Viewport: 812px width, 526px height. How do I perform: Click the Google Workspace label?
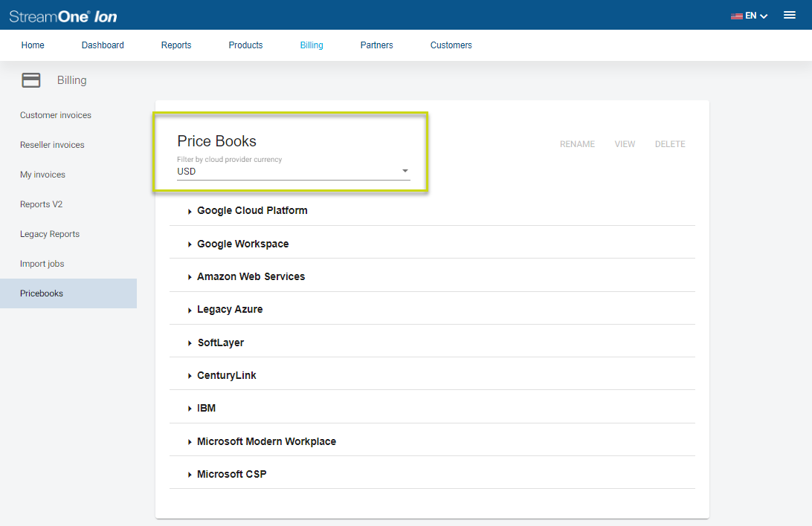(x=243, y=244)
